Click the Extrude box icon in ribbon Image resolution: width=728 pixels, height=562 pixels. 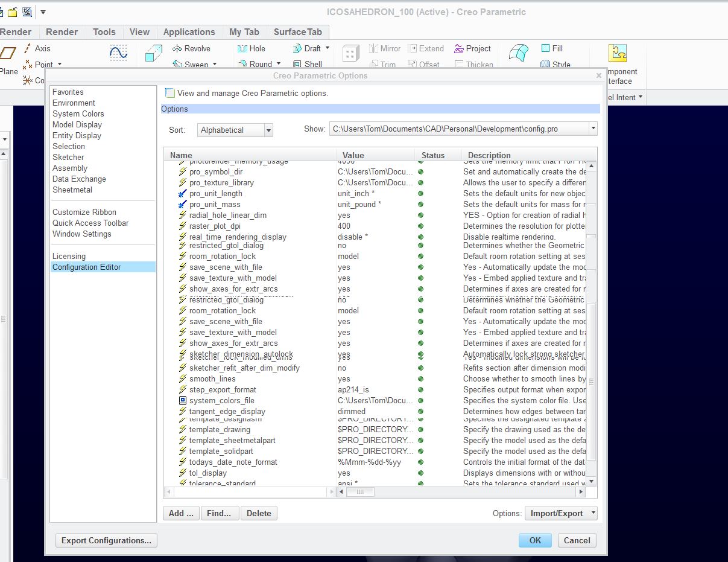(154, 54)
